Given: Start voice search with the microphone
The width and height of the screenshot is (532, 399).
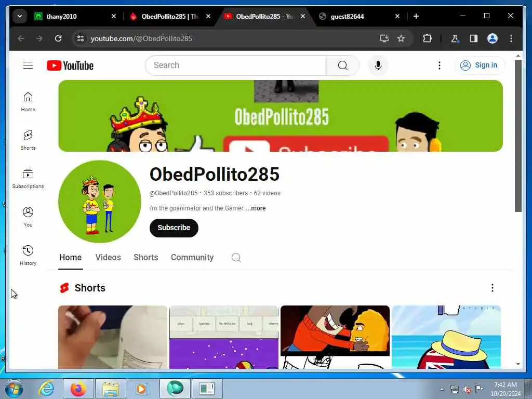Looking at the screenshot, I should point(378,65).
